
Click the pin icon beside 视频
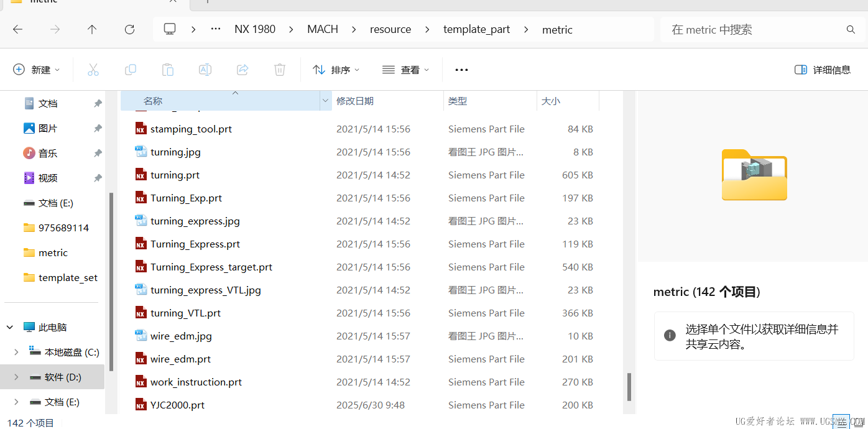pos(98,178)
